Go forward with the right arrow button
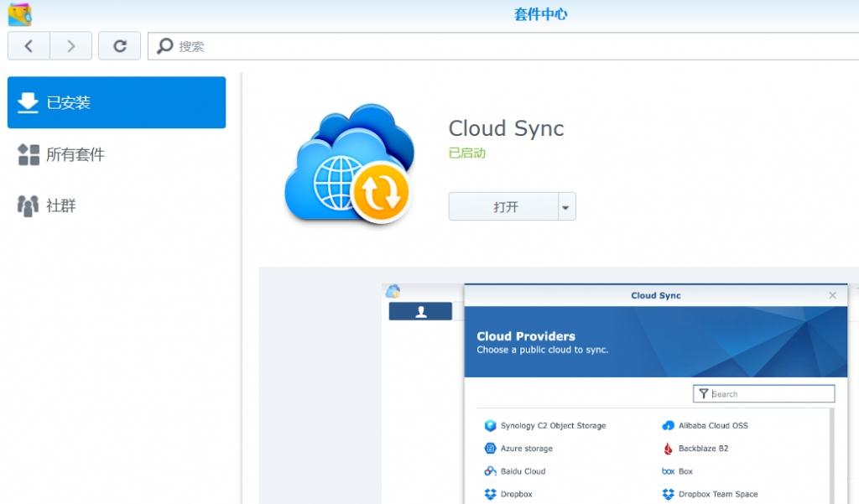Screen dimensions: 859x504 pos(70,46)
